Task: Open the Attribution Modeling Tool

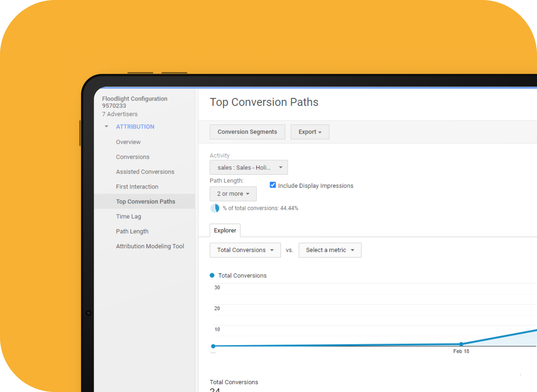Action: point(150,246)
